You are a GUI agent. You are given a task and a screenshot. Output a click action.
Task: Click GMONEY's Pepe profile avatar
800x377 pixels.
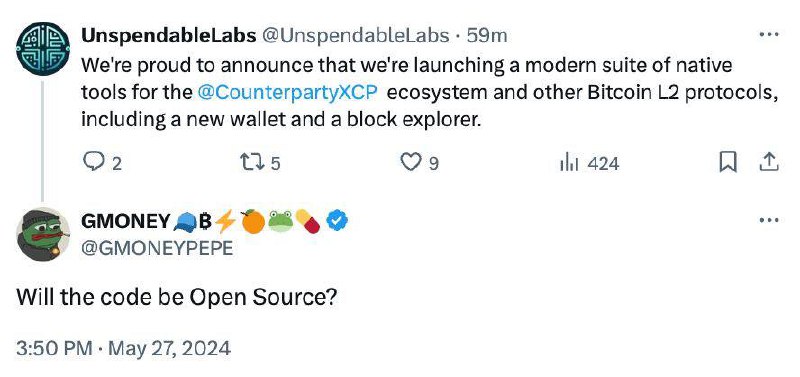click(x=43, y=235)
